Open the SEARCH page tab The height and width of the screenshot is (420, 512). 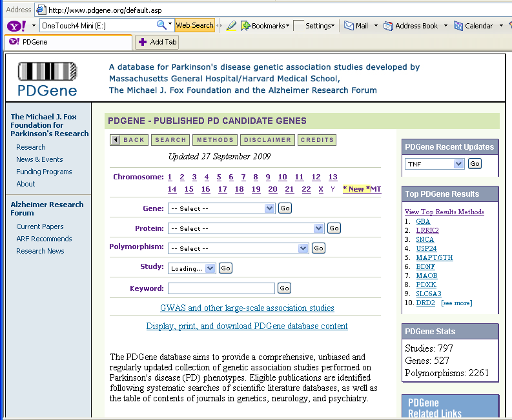(170, 140)
